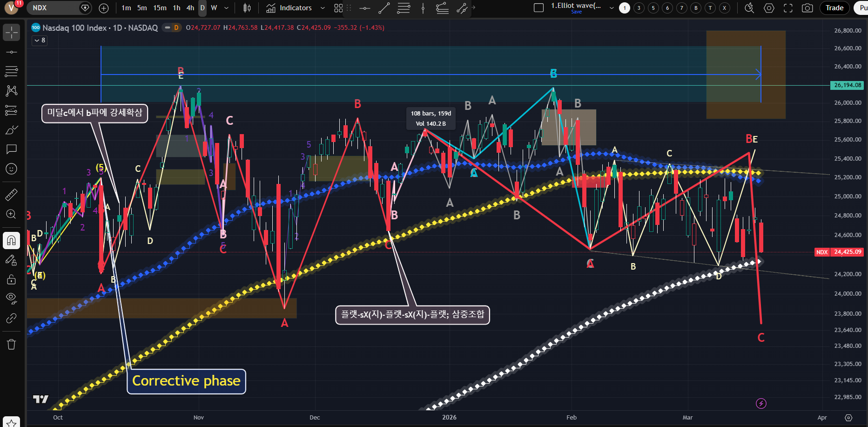Toggle the Hide Drawings eye icon

11,298
